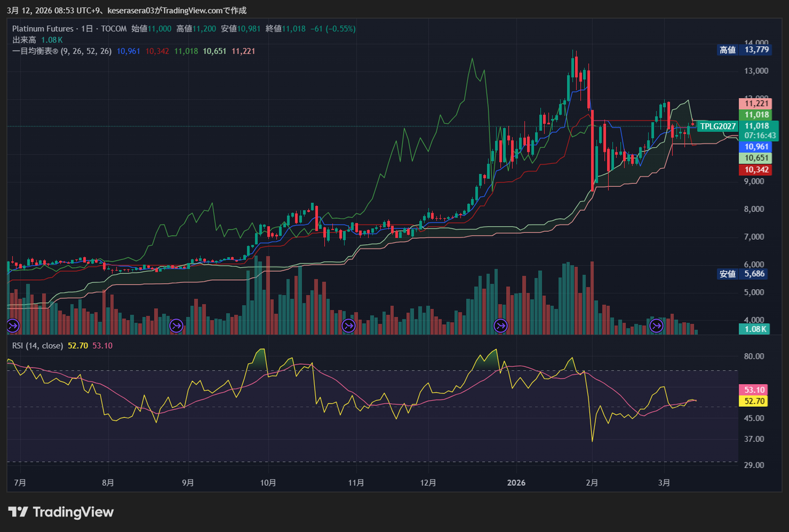The image size is (789, 532).
Task: Click the 9月 label on the time axis
Action: pos(189,483)
